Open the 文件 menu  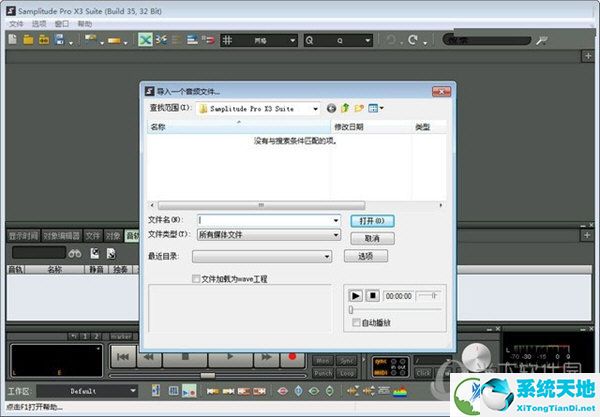[x=16, y=24]
